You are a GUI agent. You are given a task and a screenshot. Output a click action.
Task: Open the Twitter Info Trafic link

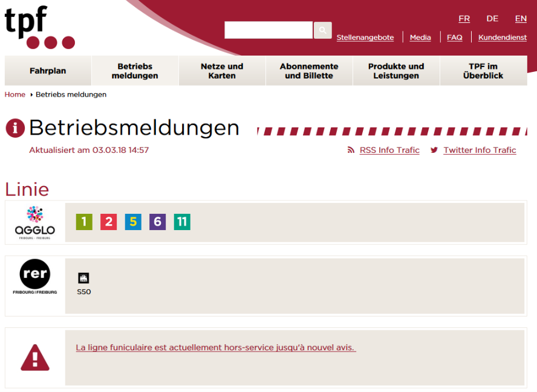(479, 150)
